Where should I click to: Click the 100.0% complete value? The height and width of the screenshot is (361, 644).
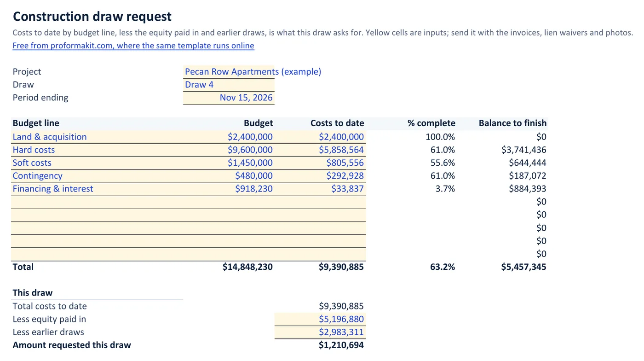(440, 137)
